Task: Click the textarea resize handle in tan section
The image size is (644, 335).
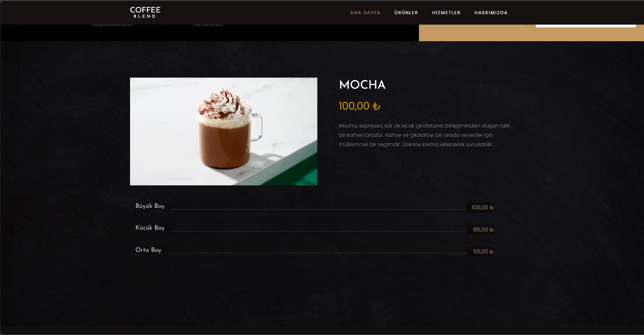Action: point(526,25)
